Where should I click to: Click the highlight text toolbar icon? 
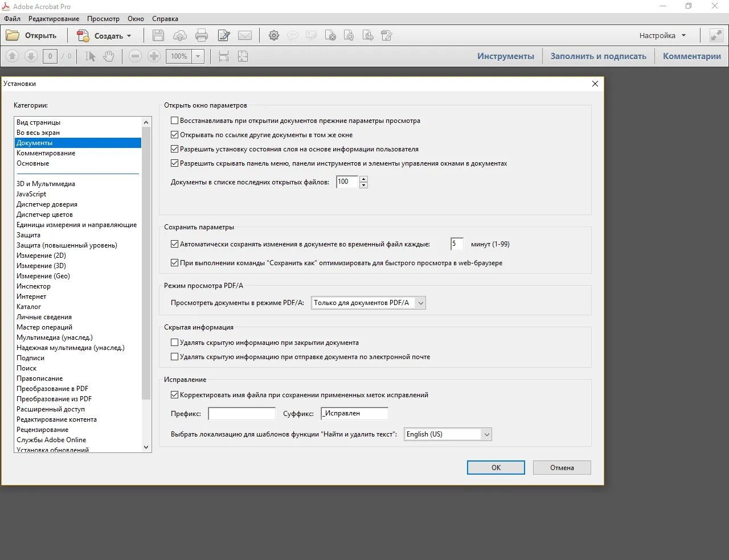pos(312,36)
